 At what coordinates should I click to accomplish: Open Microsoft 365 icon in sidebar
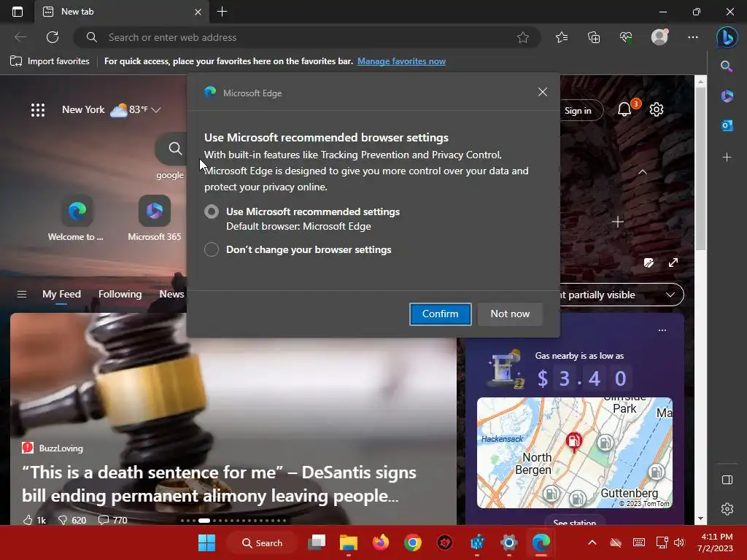coord(727,96)
